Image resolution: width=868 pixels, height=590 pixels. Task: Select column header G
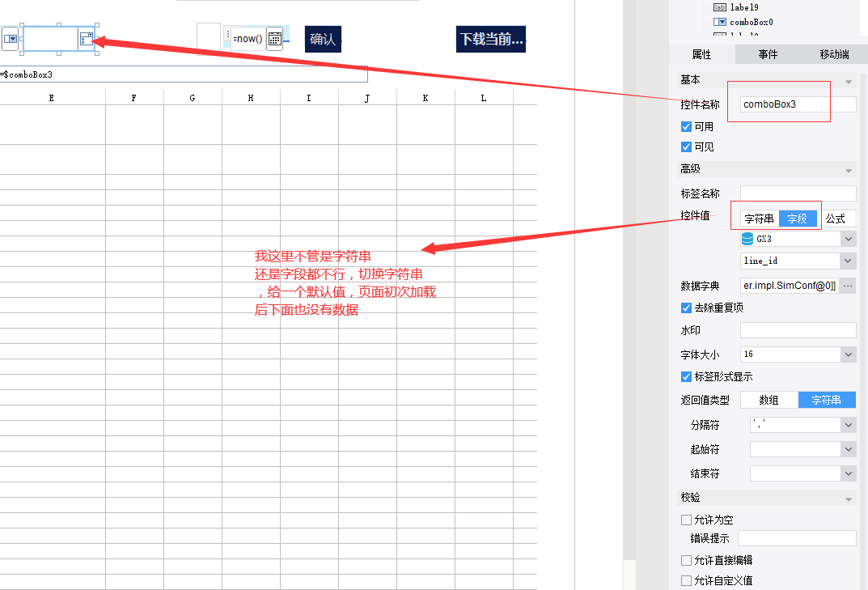(x=193, y=98)
